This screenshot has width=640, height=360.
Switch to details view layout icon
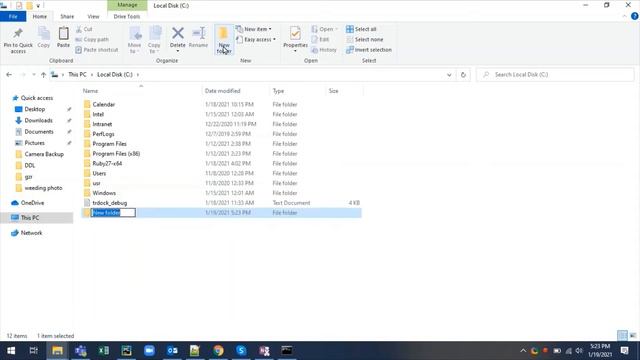(622, 336)
